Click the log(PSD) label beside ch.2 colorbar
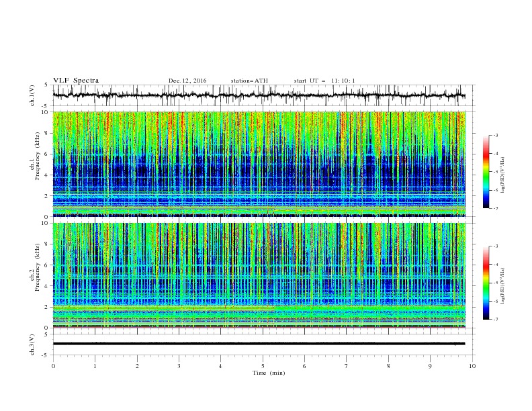Viewport: 532px width, 411px height. click(x=503, y=286)
